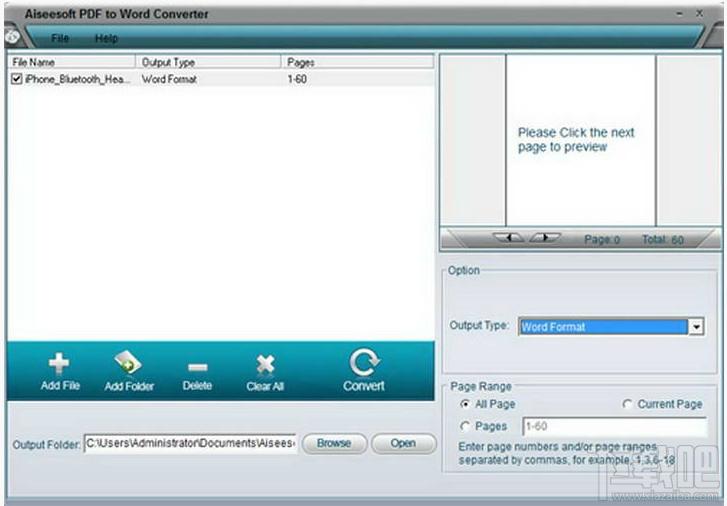727x506 pixels.
Task: Click the File Name column header
Action: click(x=72, y=62)
